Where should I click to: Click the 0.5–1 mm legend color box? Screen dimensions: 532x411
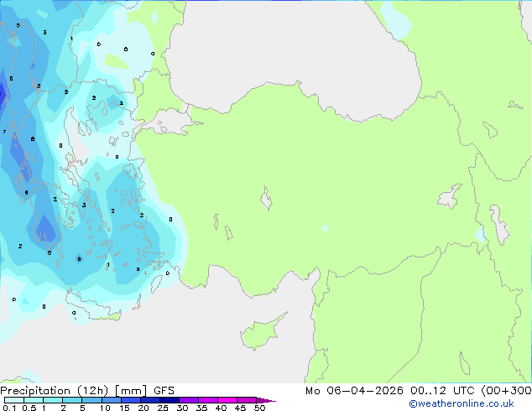pos(34,400)
